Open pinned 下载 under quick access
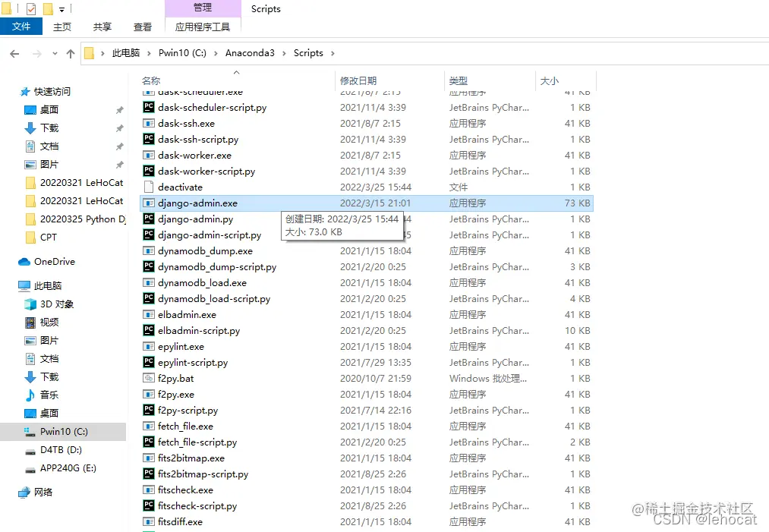This screenshot has height=532, width=769. (x=49, y=128)
